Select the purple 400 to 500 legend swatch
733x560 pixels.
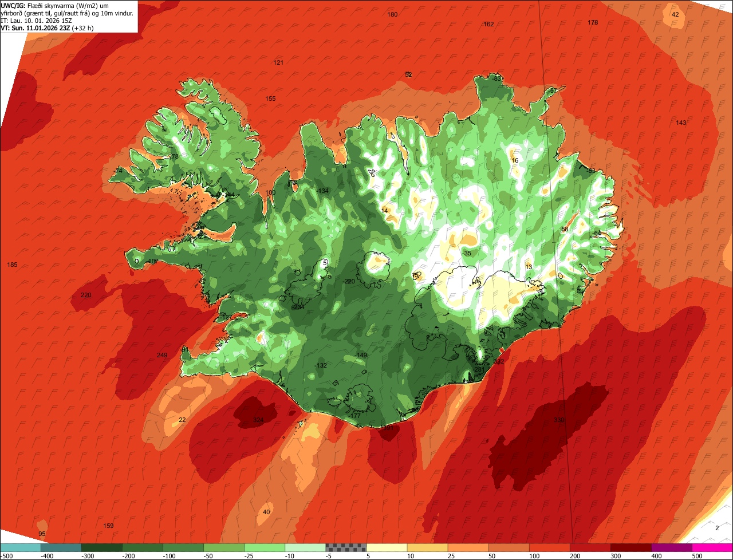(x=671, y=547)
